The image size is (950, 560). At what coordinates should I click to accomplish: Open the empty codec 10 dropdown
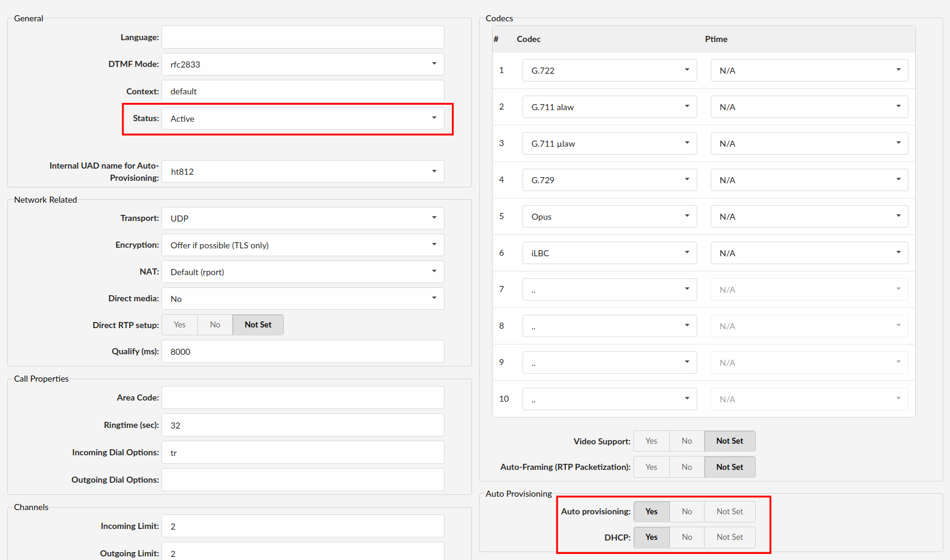610,399
